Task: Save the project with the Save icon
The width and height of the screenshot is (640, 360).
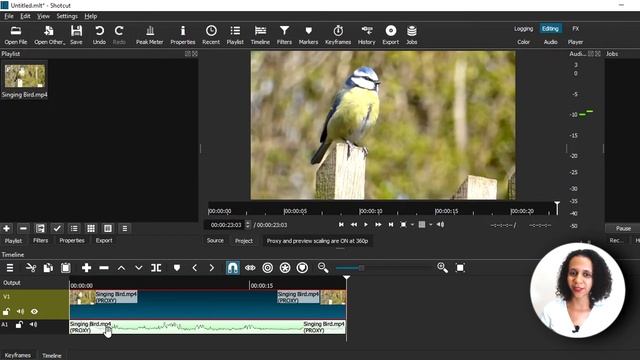Action: [76, 35]
